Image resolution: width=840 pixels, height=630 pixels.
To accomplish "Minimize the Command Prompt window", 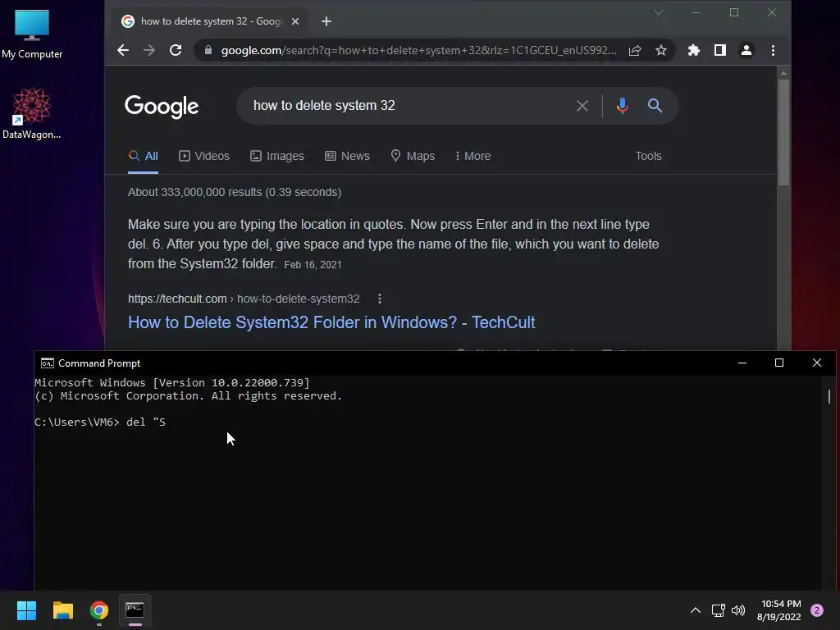I will pos(742,363).
